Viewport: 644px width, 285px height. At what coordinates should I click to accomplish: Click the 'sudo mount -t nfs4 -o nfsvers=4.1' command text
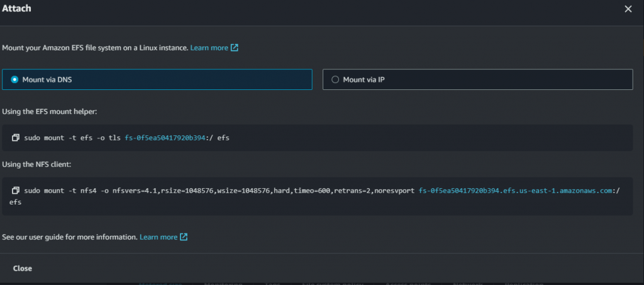[92, 191]
